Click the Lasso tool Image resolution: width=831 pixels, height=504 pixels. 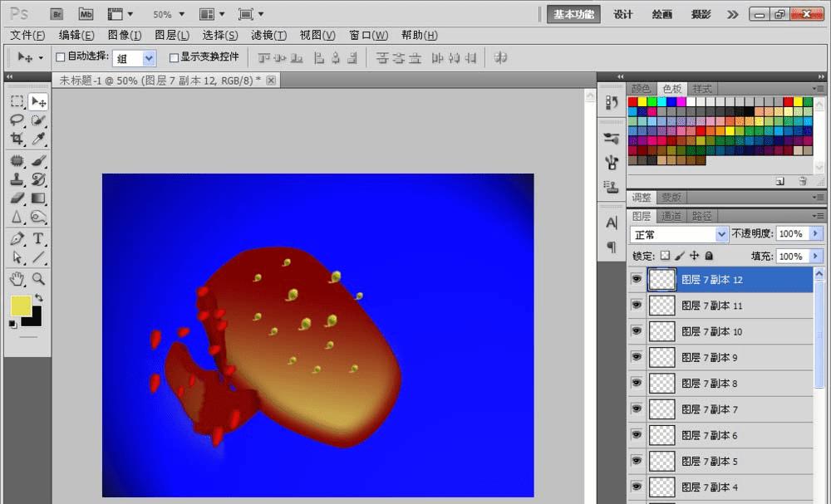pyautogui.click(x=17, y=120)
